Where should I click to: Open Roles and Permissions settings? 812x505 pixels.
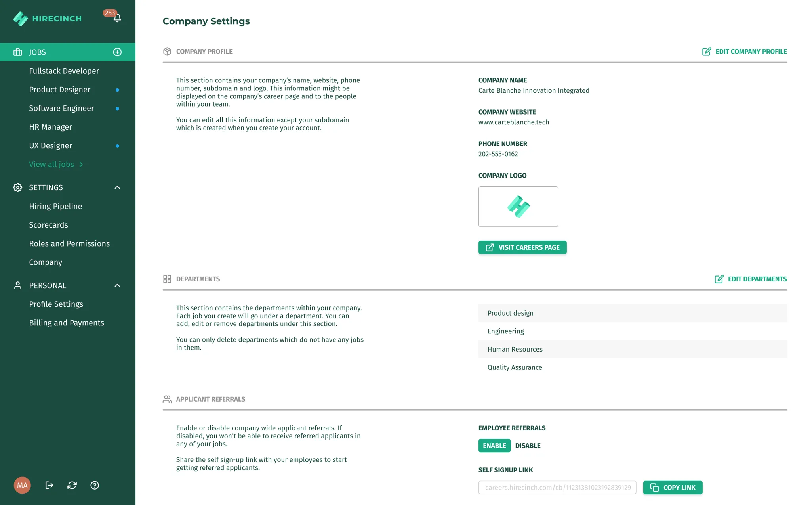(69, 243)
